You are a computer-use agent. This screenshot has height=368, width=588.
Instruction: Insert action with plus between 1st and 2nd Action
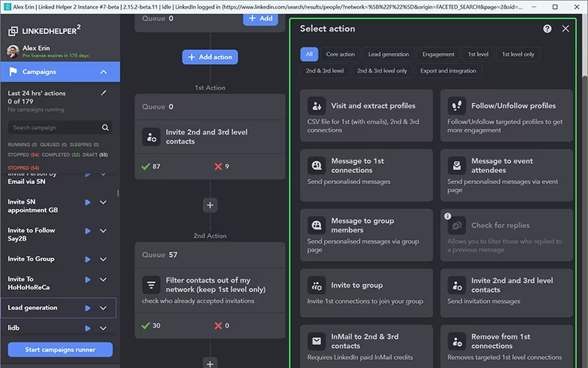point(210,205)
